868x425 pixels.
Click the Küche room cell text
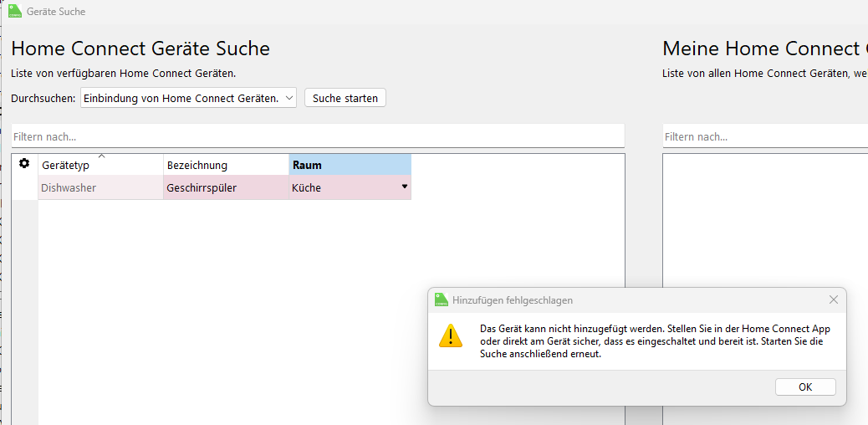click(x=307, y=188)
